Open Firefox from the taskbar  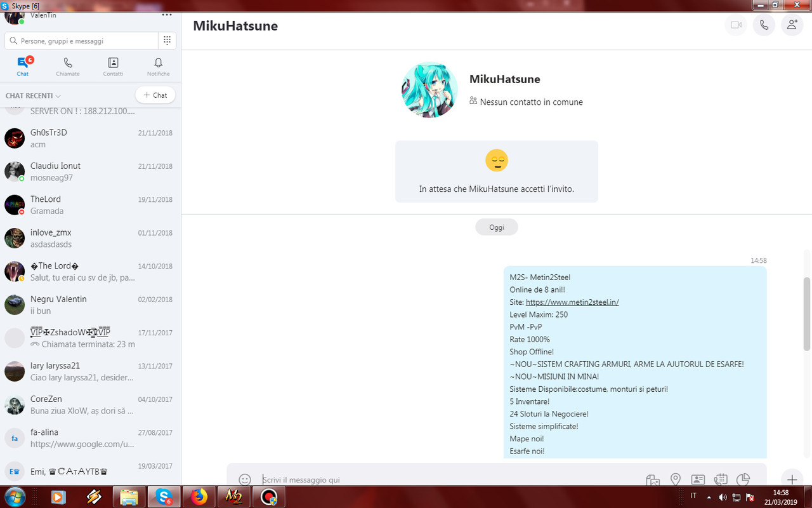[x=199, y=497]
